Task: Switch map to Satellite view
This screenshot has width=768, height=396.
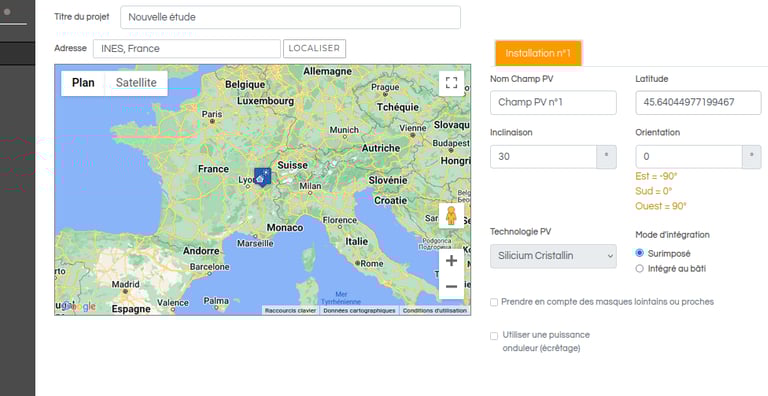Action: 136,83
